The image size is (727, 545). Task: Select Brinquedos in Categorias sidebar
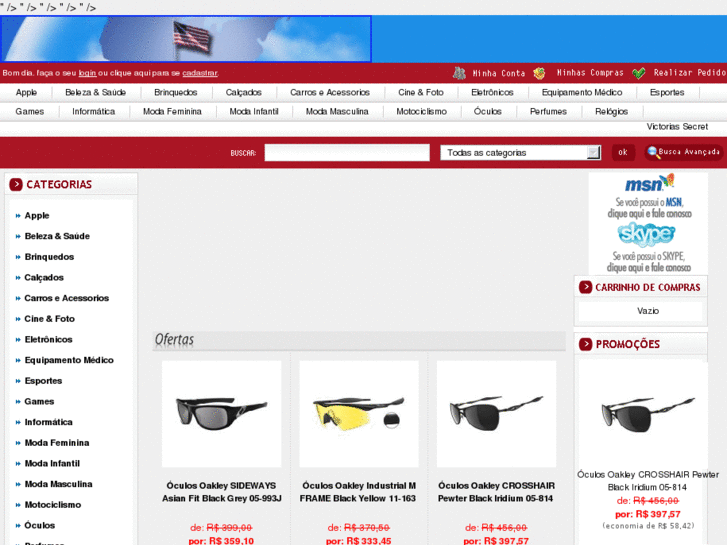coord(49,257)
